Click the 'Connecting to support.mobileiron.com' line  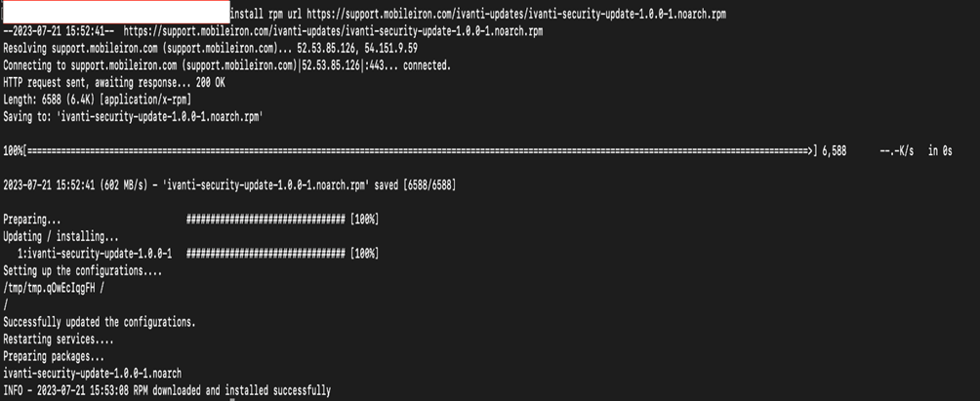tap(226, 65)
